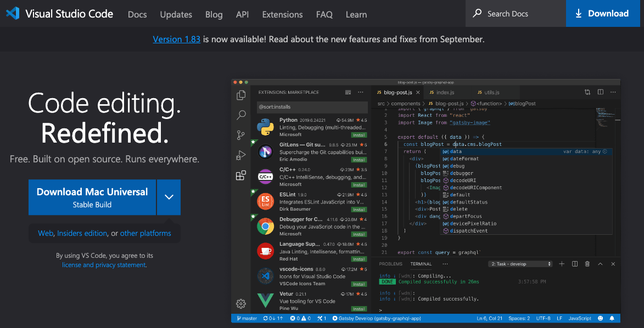Viewport: 644px width, 328px height.
Task: Open the FAQ nav item
Action: 324,14
